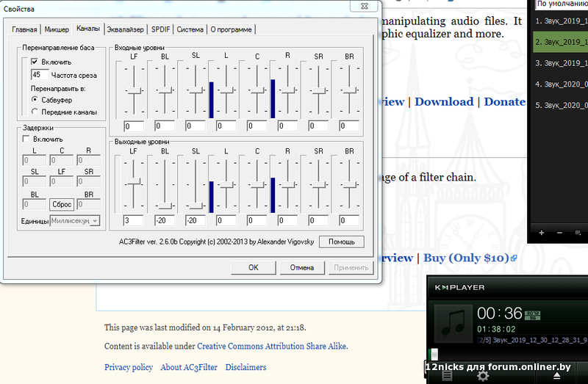This screenshot has height=384, width=588.
Task: Click the music note album art in KMPlayer
Action: point(453,323)
